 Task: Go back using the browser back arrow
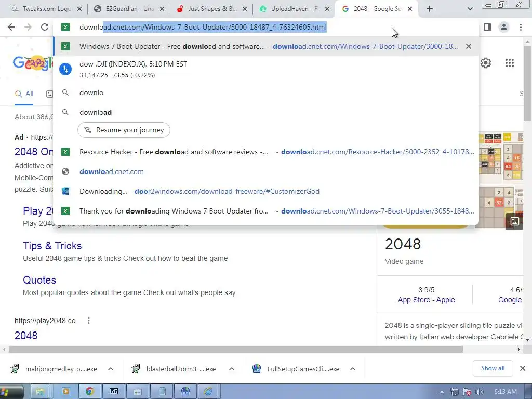pyautogui.click(x=11, y=27)
